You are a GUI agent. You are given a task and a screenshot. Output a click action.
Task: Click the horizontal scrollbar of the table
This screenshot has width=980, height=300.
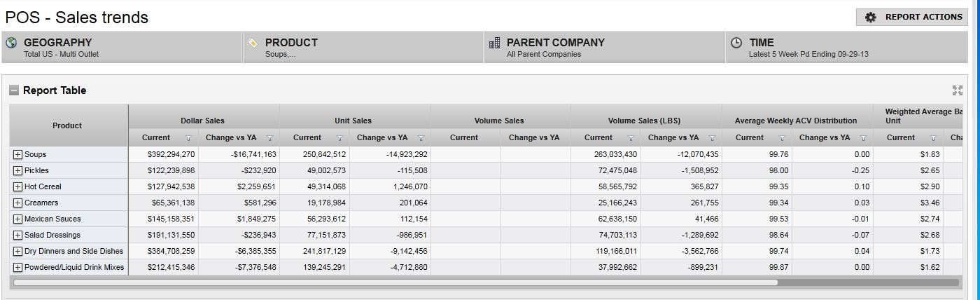[395, 282]
